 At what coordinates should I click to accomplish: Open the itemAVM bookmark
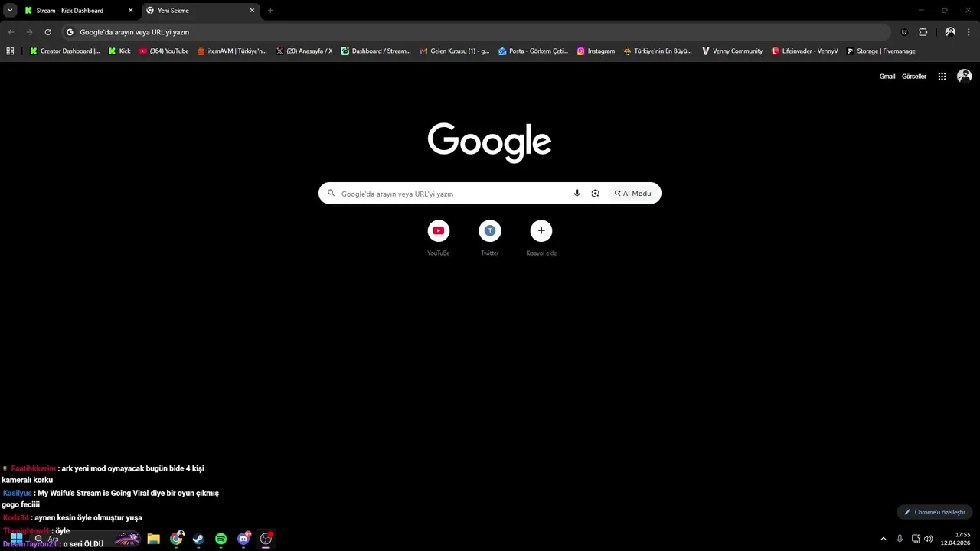(x=232, y=51)
